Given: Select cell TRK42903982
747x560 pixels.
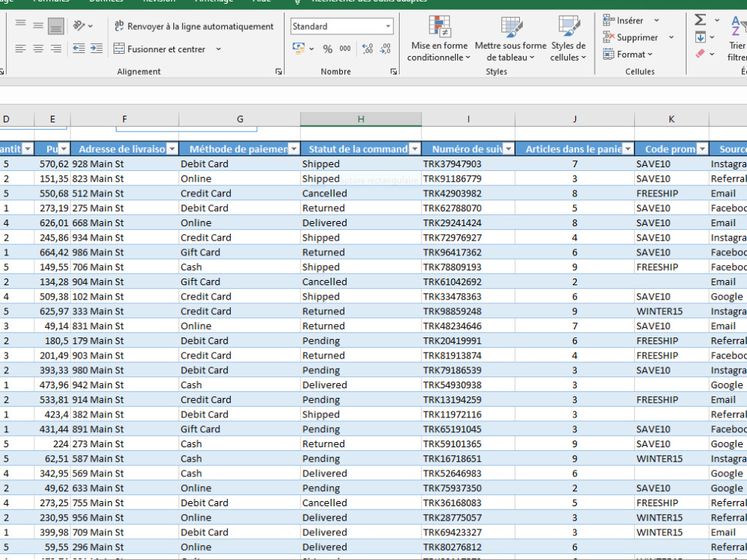Looking at the screenshot, I should [468, 193].
